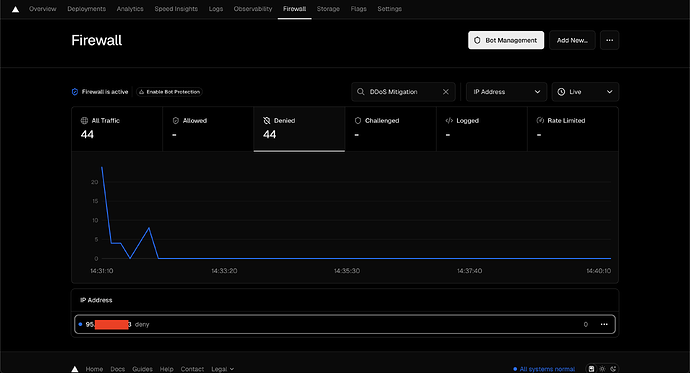Click the shield check icon on Allowed
Screen dimensions: 690x373
(176, 121)
